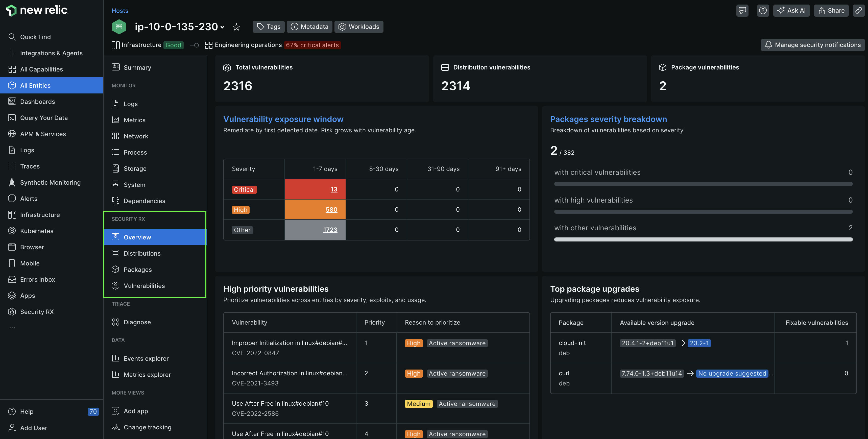Open System page
The height and width of the screenshot is (439, 868).
point(155,185)
